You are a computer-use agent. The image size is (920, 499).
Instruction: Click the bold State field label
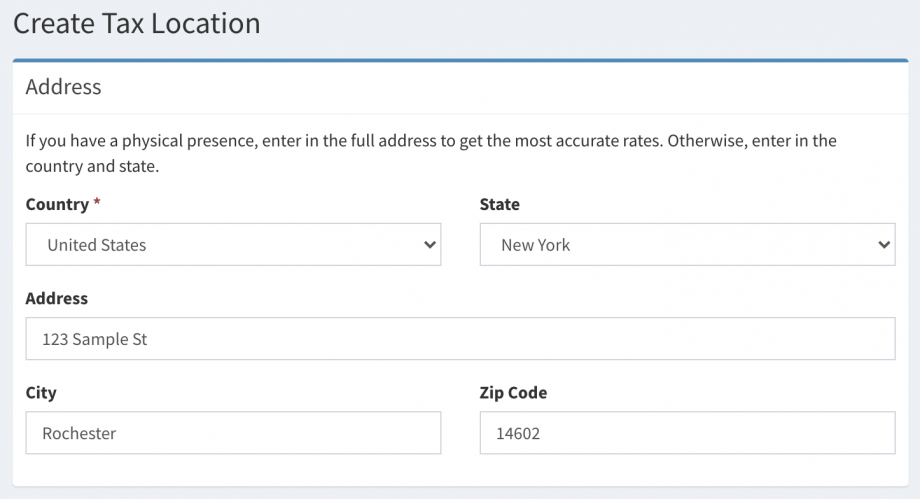coord(499,204)
